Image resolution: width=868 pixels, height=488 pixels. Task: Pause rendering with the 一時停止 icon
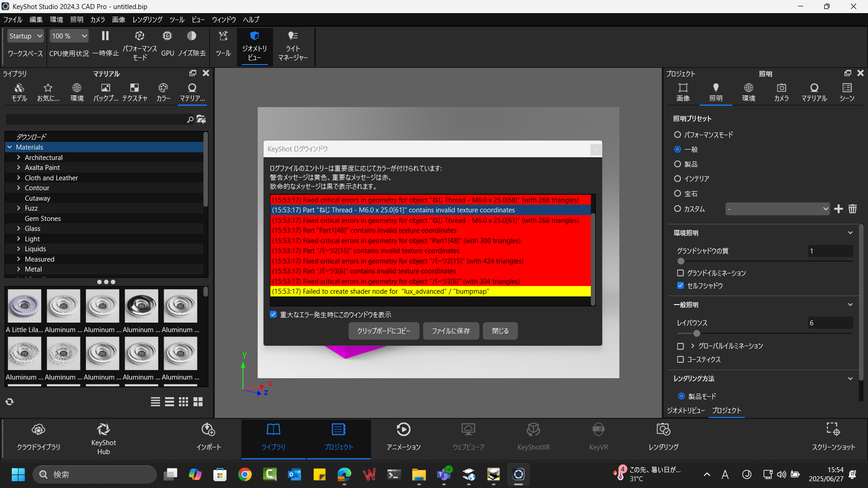105,36
